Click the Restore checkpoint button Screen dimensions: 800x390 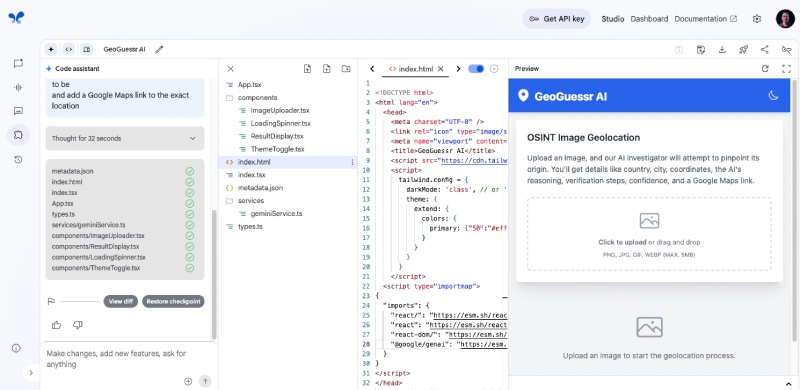pos(173,302)
